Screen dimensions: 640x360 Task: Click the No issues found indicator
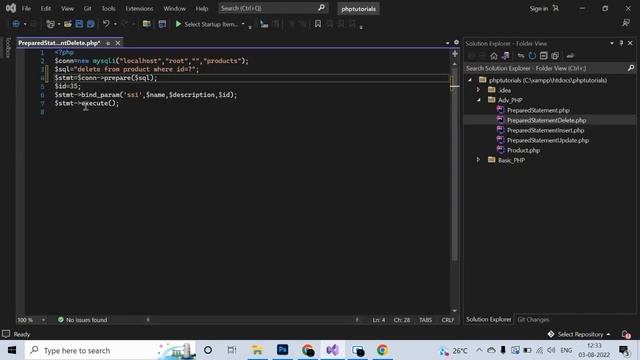click(82, 320)
